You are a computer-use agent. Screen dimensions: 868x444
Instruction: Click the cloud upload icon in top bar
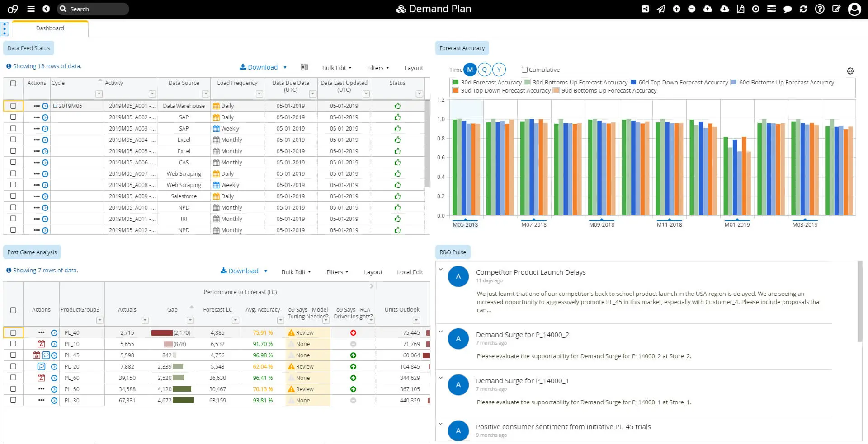point(708,9)
